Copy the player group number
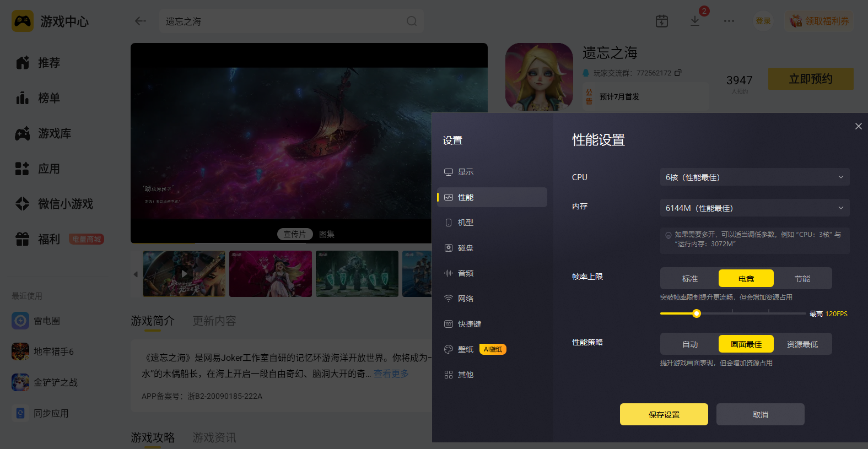The width and height of the screenshot is (868, 449). click(x=678, y=73)
